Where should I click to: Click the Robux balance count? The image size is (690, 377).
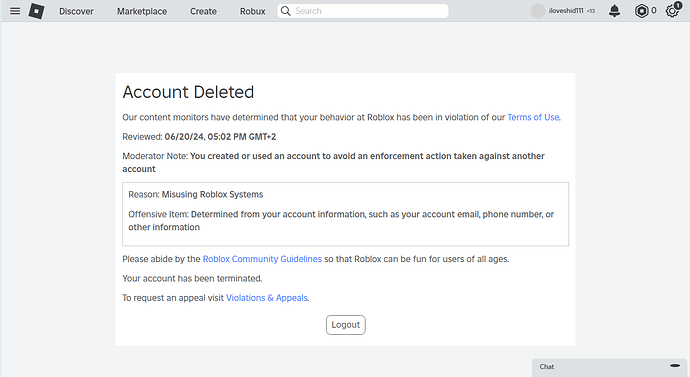(653, 11)
